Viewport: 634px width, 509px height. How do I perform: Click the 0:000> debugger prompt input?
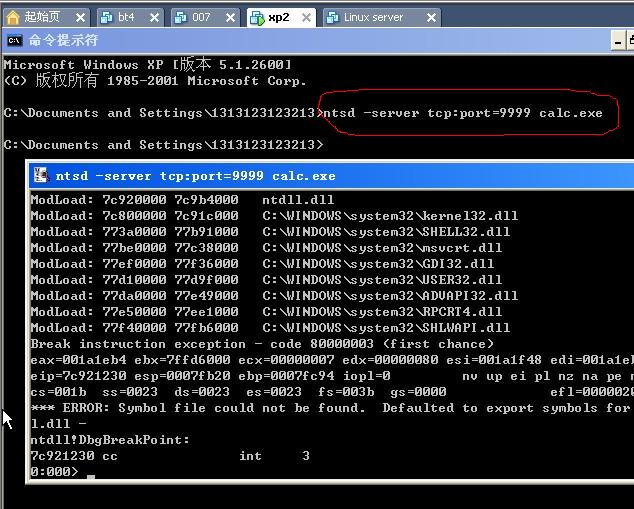click(63, 471)
